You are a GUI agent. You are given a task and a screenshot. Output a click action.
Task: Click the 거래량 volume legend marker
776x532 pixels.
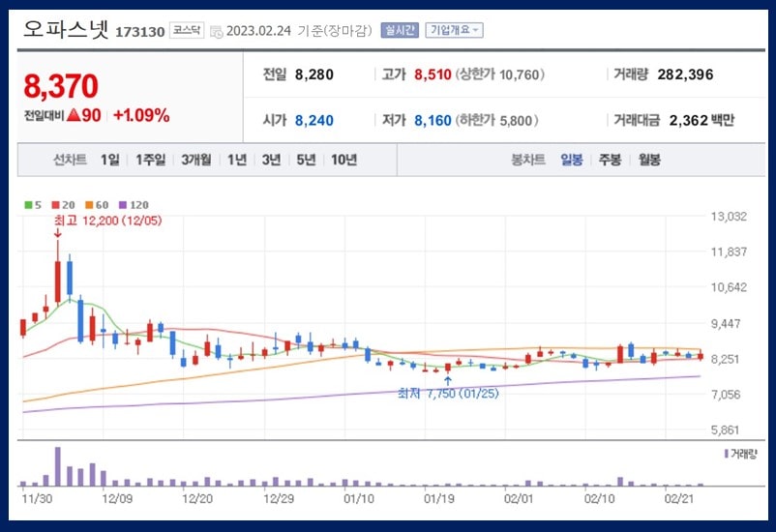click(x=726, y=454)
